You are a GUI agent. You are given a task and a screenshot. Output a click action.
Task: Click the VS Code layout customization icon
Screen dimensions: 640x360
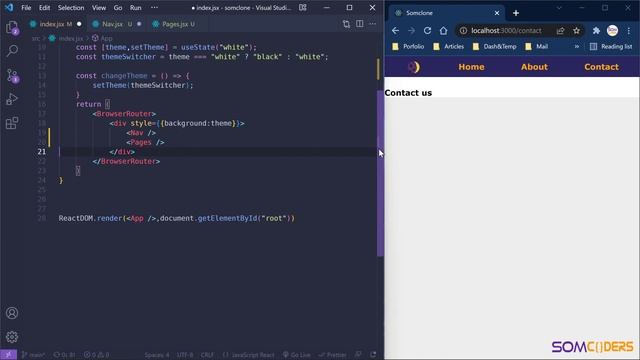point(302,7)
